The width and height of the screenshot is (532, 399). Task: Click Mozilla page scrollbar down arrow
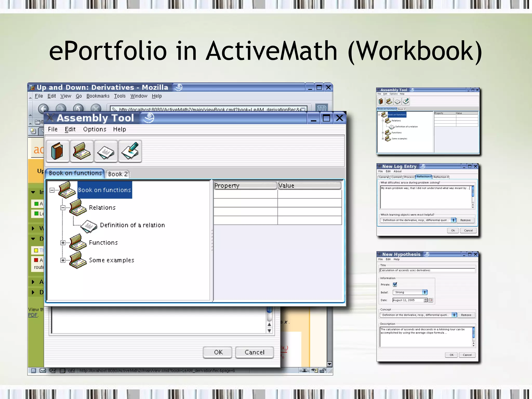click(330, 364)
